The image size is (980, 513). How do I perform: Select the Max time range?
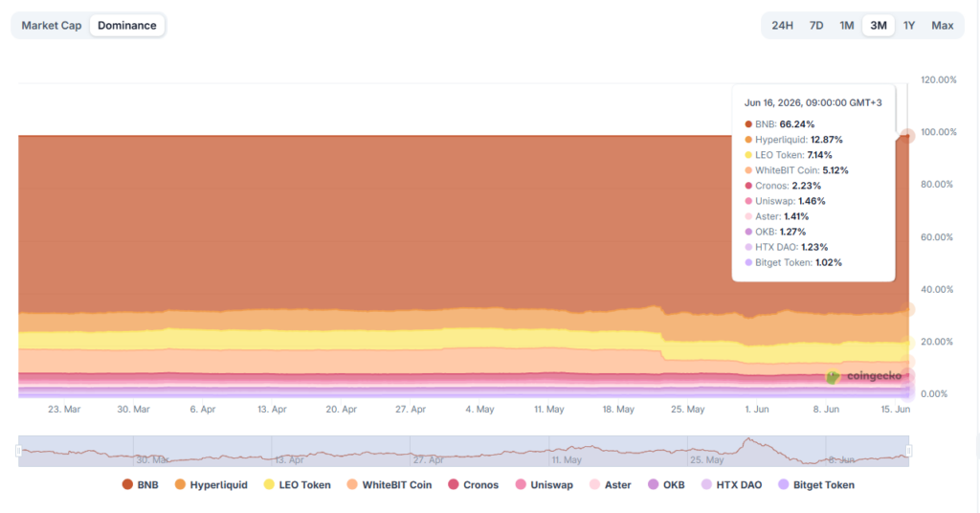[942, 26]
